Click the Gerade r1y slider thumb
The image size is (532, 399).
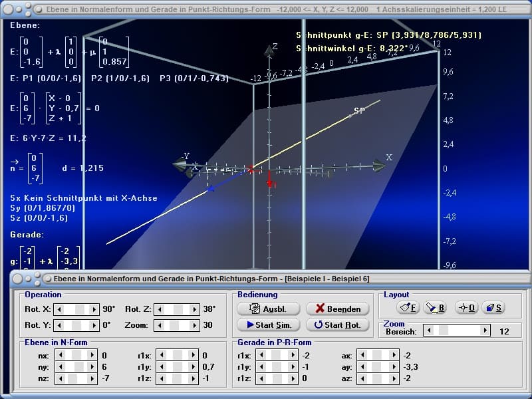coord(275,367)
